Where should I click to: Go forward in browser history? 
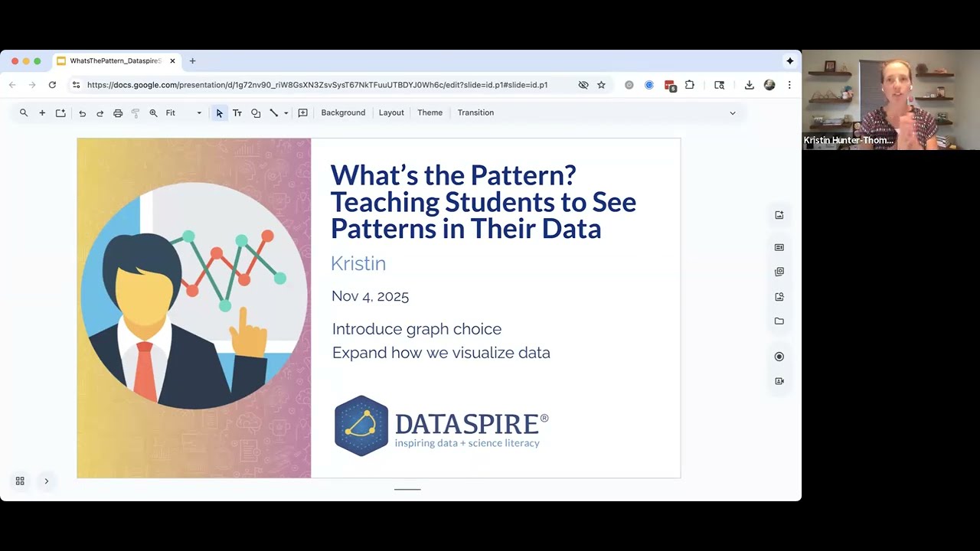click(x=32, y=85)
